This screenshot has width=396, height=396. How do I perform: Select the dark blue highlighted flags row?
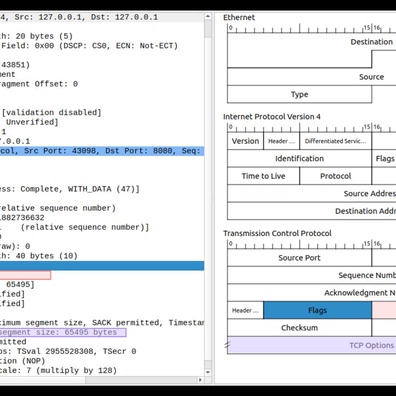pyautogui.click(x=102, y=265)
